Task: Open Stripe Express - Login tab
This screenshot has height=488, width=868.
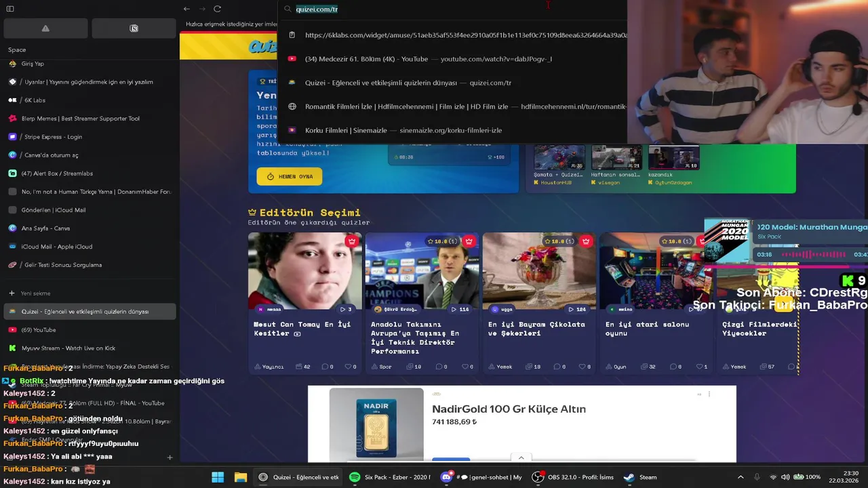Action: click(x=90, y=137)
